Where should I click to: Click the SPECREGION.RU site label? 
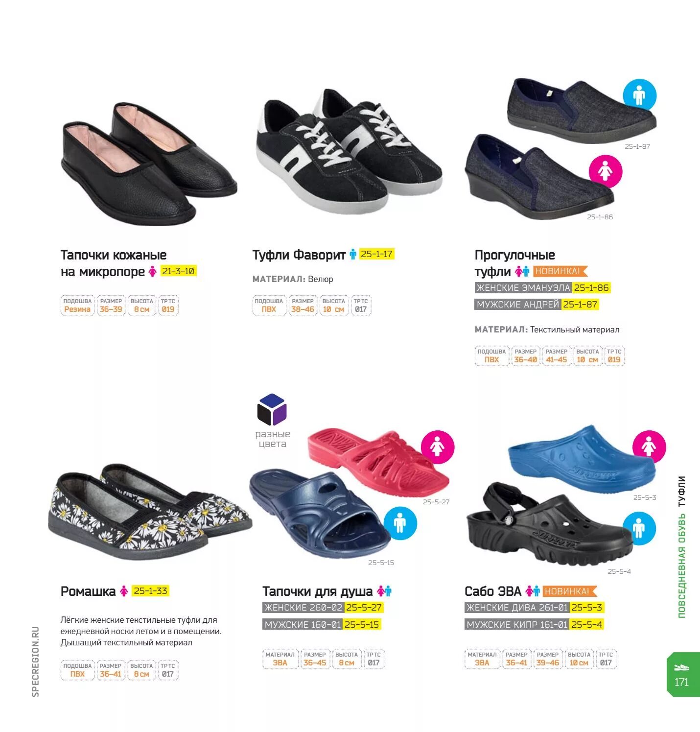click(35, 661)
